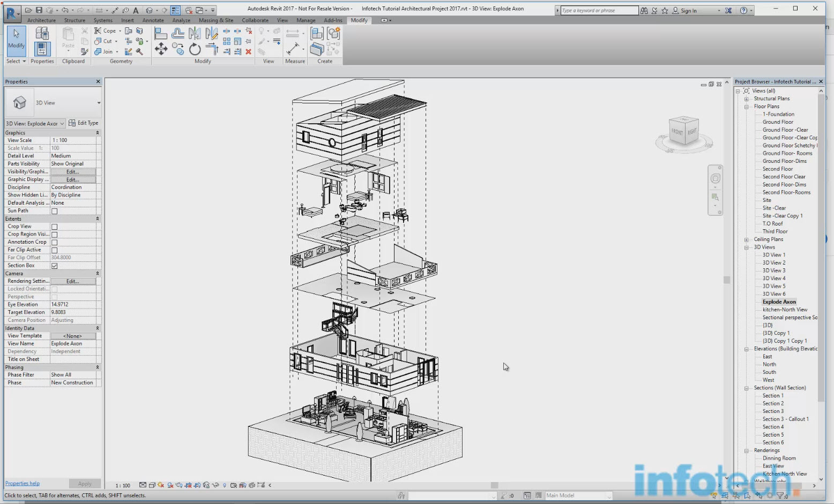Viewport: 834px width, 504px height.
Task: Click Graphic Display Options Edit button
Action: tap(73, 179)
